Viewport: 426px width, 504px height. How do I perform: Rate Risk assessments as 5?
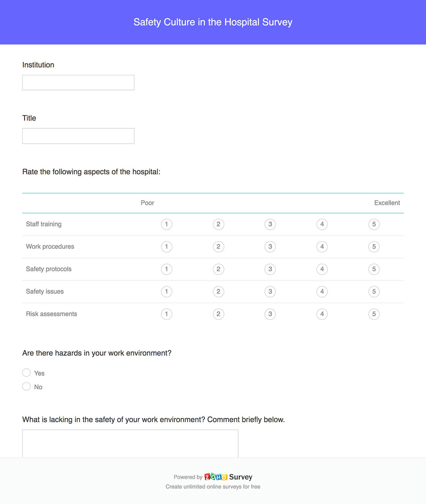374,314
